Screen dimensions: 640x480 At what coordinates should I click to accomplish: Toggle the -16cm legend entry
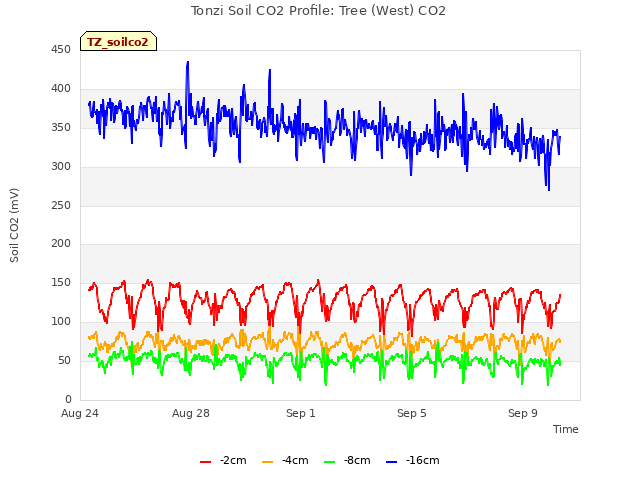413,460
